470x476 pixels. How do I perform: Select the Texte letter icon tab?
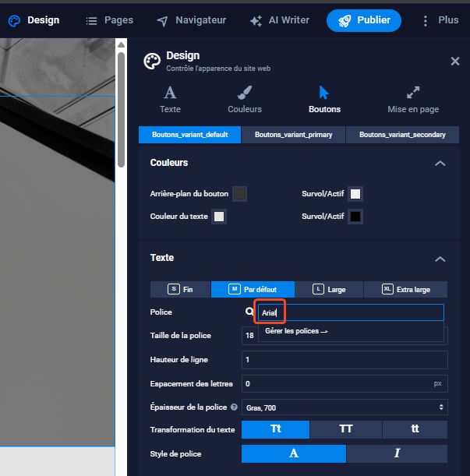coord(170,93)
